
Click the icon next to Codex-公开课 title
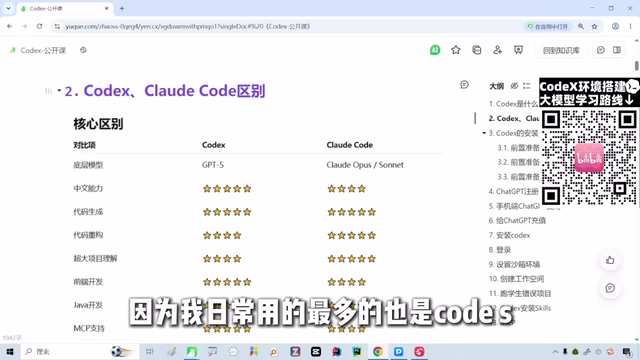pyautogui.click(x=83, y=50)
